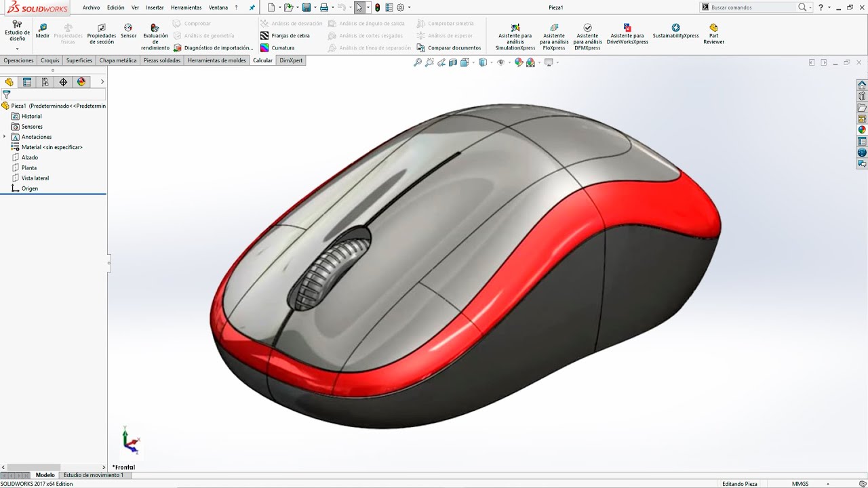Image resolution: width=868 pixels, height=488 pixels.
Task: Select the Alzado plane in tree
Action: click(30, 157)
